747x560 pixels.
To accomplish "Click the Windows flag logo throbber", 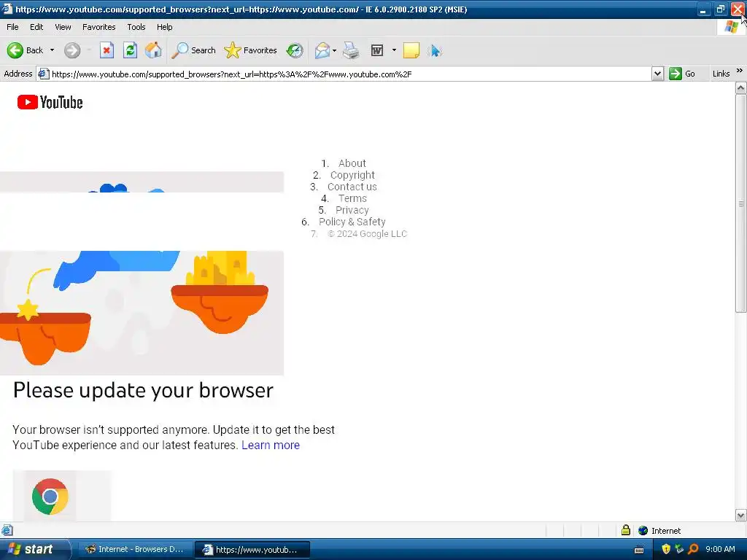I will pyautogui.click(x=731, y=27).
